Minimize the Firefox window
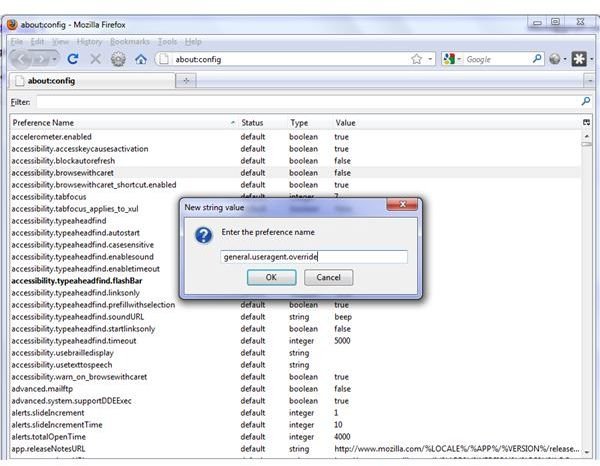Image resolution: width=600 pixels, height=466 pixels. pos(538,23)
